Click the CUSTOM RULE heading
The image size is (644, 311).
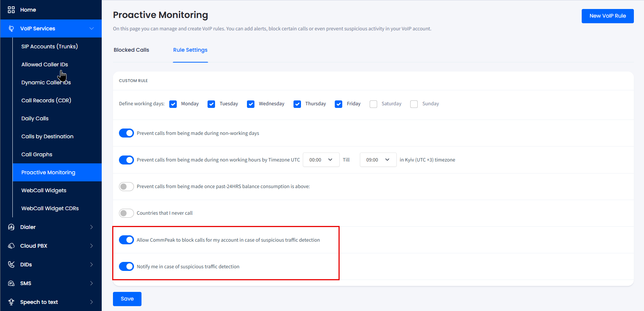point(133,81)
